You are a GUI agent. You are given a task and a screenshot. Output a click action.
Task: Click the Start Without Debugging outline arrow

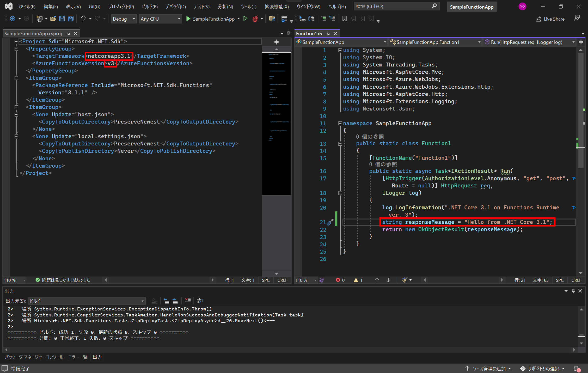point(245,19)
